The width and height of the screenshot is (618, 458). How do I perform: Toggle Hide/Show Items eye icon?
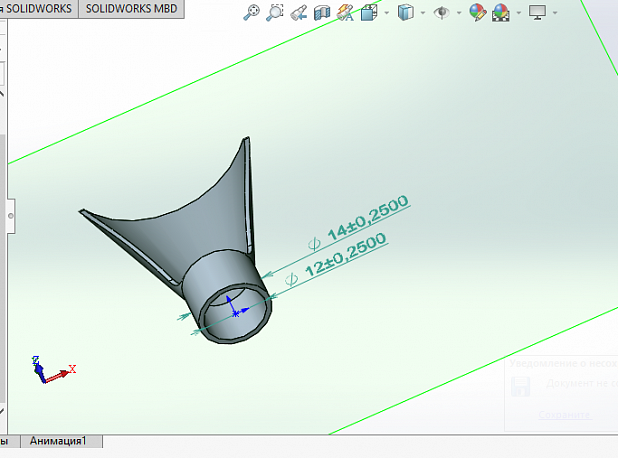(442, 13)
